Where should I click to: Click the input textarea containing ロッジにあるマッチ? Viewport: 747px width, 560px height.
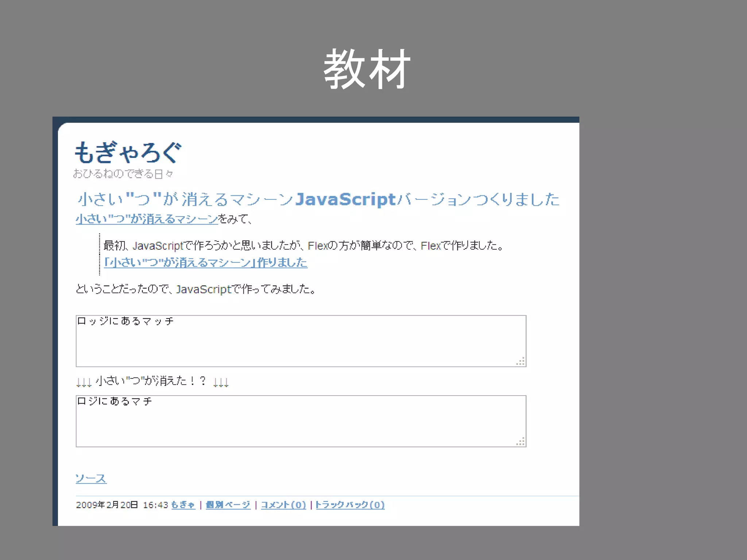301,341
